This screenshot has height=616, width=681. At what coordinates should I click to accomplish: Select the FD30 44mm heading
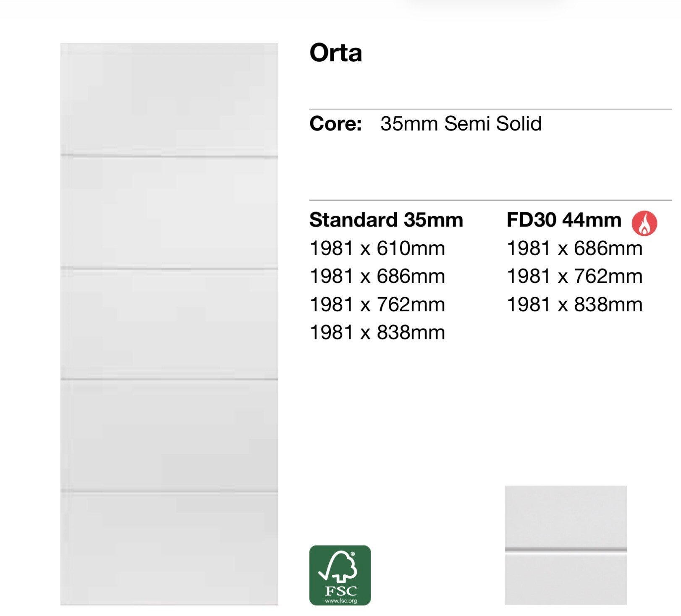click(564, 220)
